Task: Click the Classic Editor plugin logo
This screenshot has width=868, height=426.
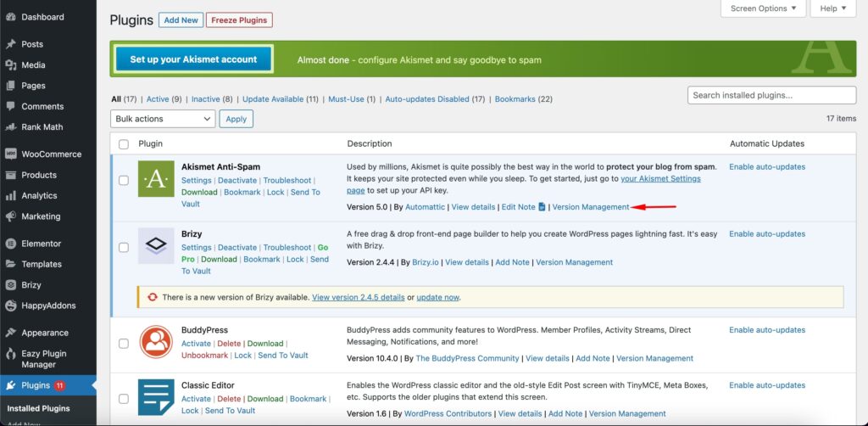Action: coord(156,398)
